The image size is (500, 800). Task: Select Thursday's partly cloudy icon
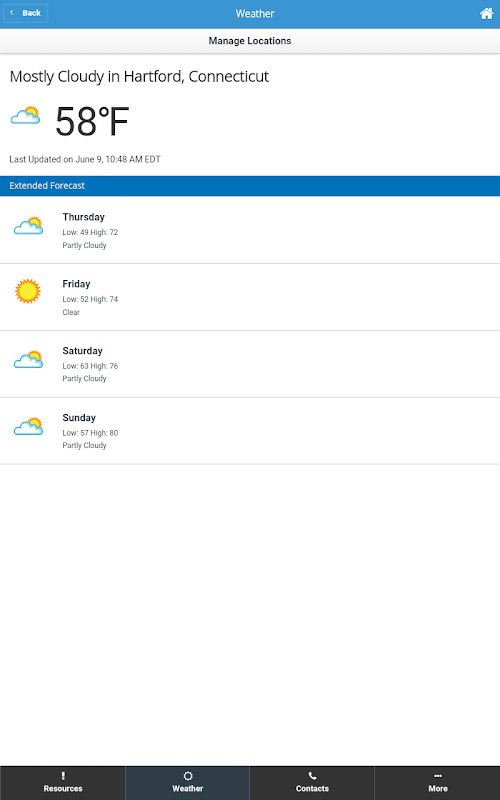29,226
